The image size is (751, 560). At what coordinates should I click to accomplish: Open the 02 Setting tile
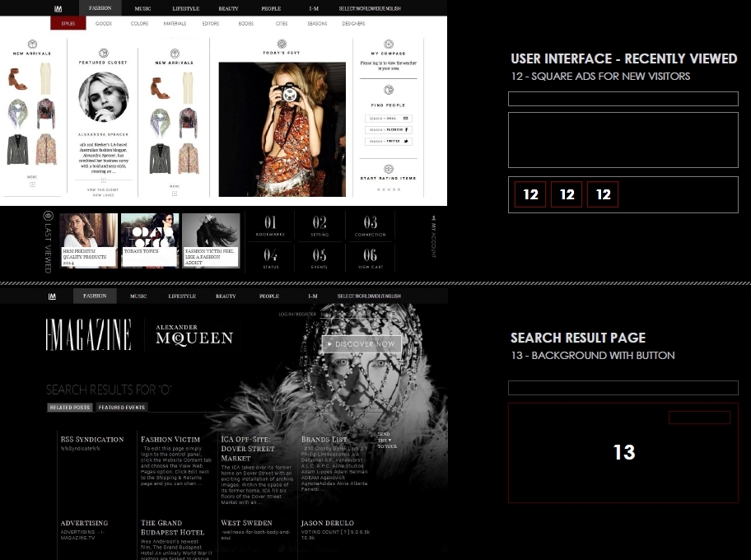(x=320, y=226)
